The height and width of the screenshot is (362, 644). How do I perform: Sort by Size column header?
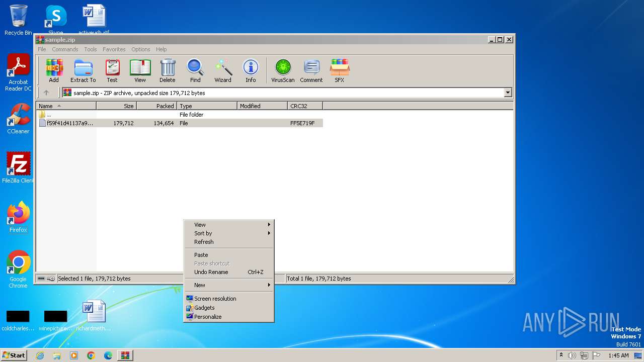pyautogui.click(x=116, y=106)
